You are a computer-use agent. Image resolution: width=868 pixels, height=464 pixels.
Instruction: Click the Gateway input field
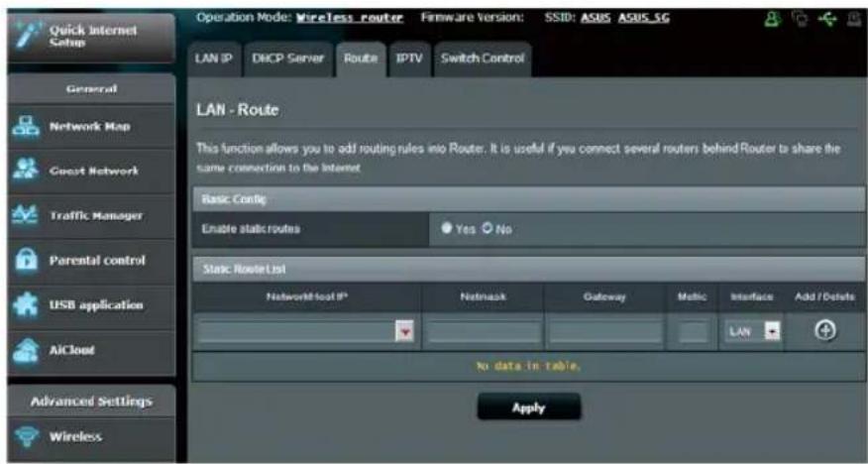point(605,332)
